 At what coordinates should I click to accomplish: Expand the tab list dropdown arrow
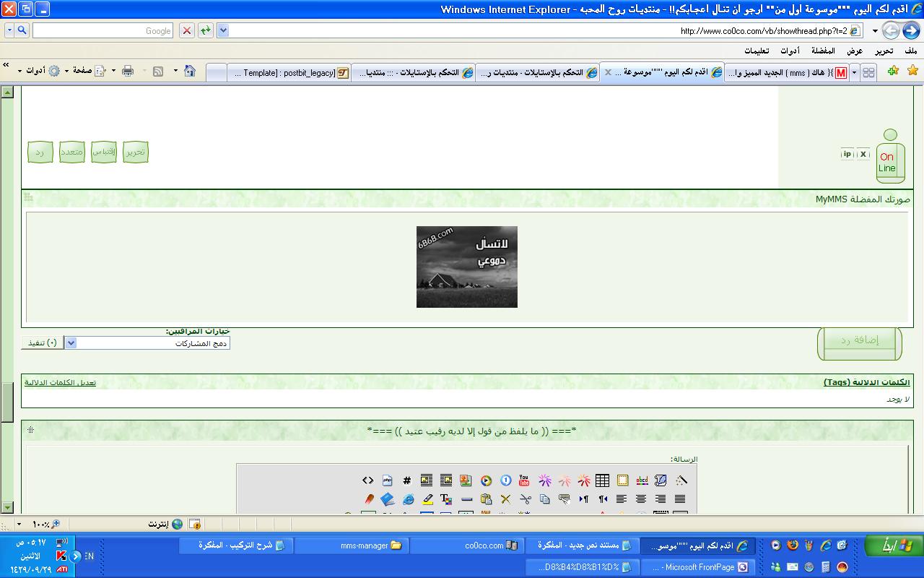855,73
